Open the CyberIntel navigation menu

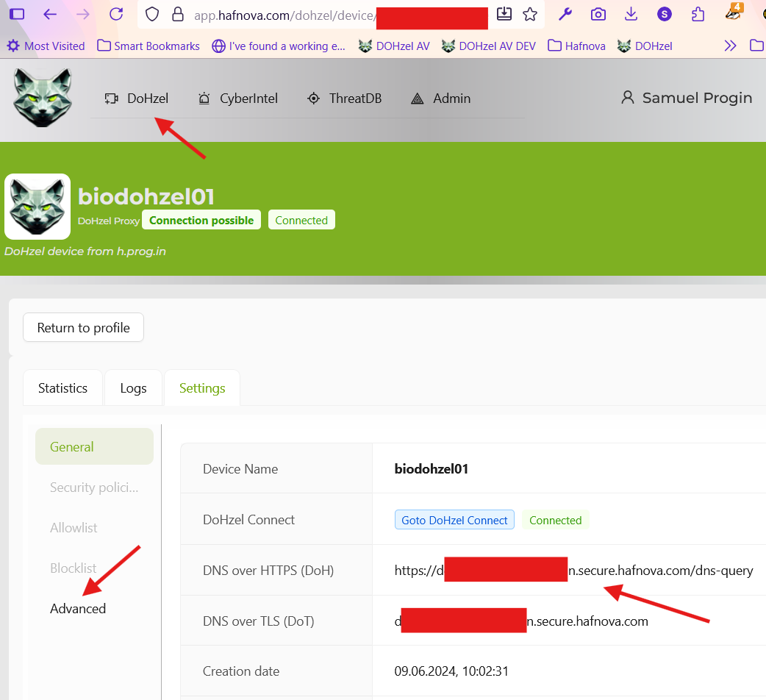tap(237, 99)
